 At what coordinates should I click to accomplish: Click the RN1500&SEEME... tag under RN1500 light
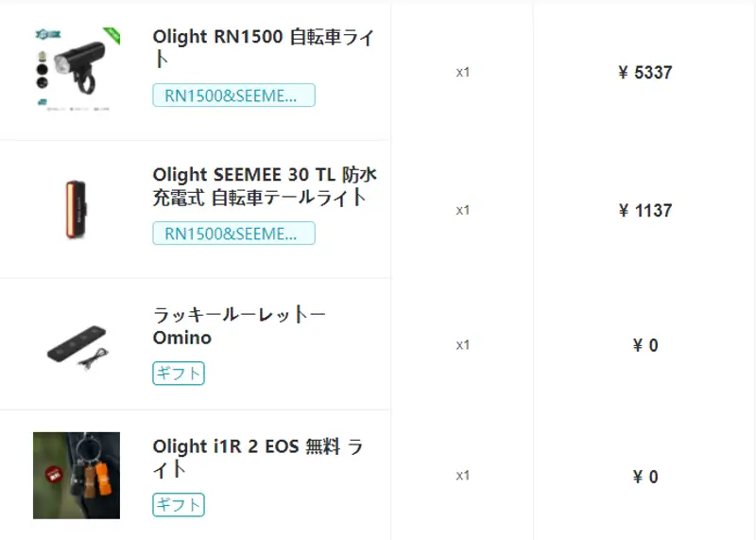pos(233,96)
